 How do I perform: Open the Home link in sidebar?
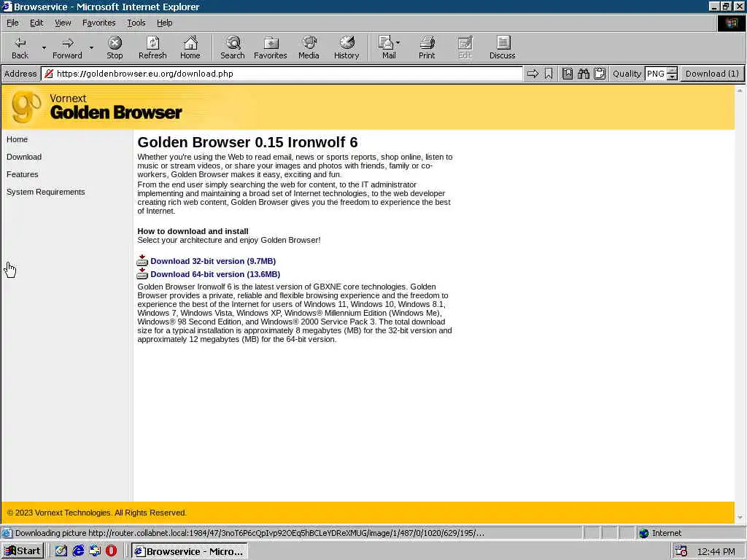[x=18, y=139]
